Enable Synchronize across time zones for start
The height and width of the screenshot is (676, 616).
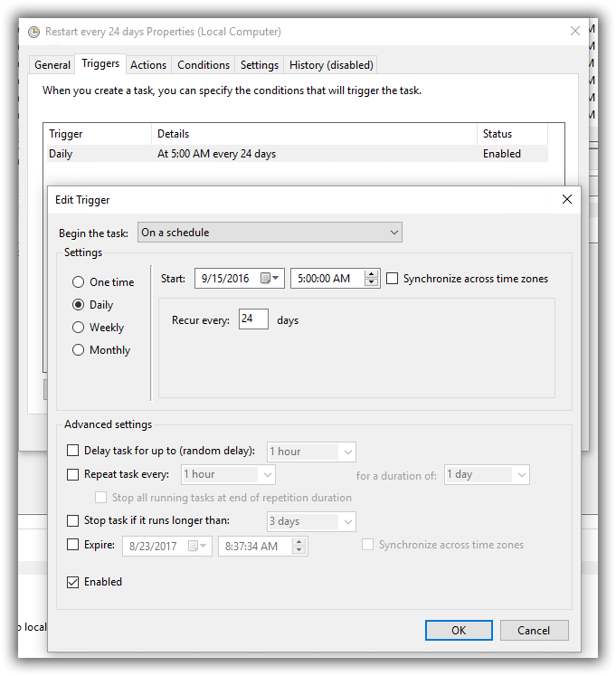[393, 279]
